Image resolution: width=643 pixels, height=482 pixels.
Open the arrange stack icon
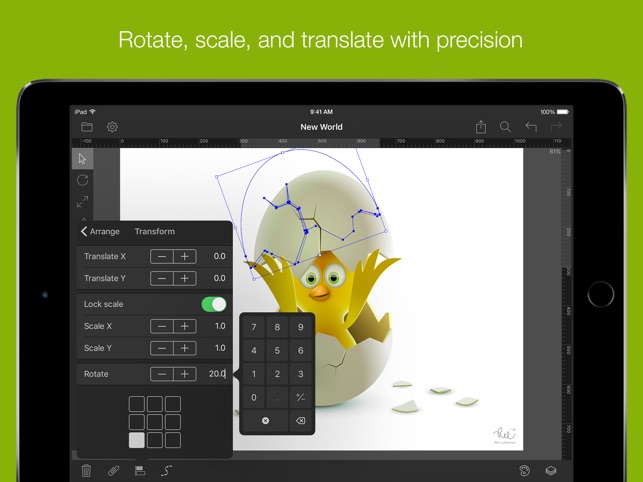140,471
